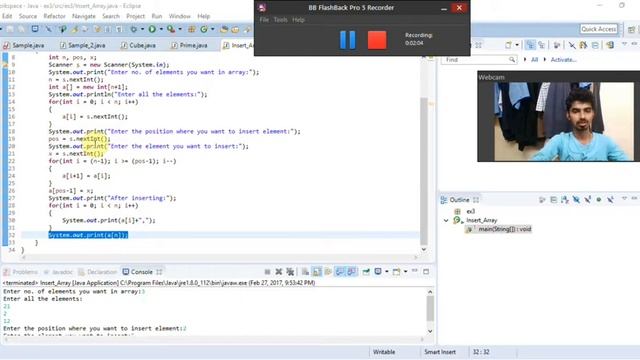This screenshot has width=640, height=360.
Task: Switch to Cube.java editor tab
Action: [138, 45]
